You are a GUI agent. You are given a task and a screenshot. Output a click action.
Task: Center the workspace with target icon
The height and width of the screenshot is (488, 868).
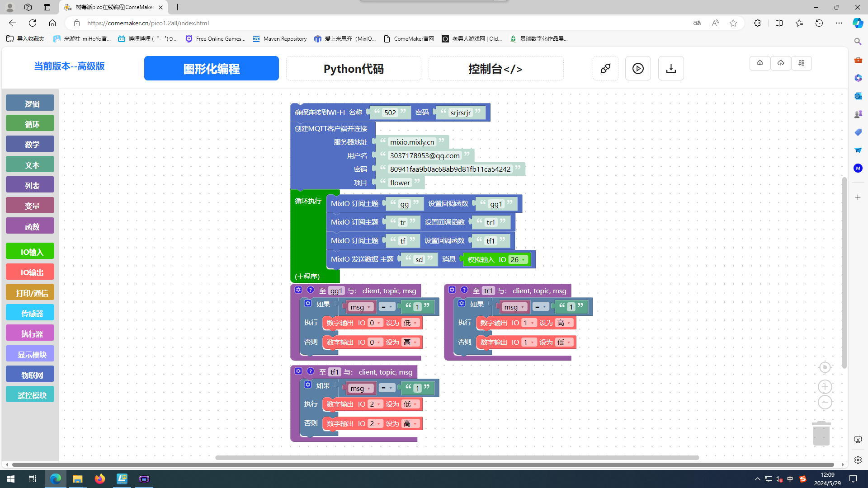coord(825,367)
